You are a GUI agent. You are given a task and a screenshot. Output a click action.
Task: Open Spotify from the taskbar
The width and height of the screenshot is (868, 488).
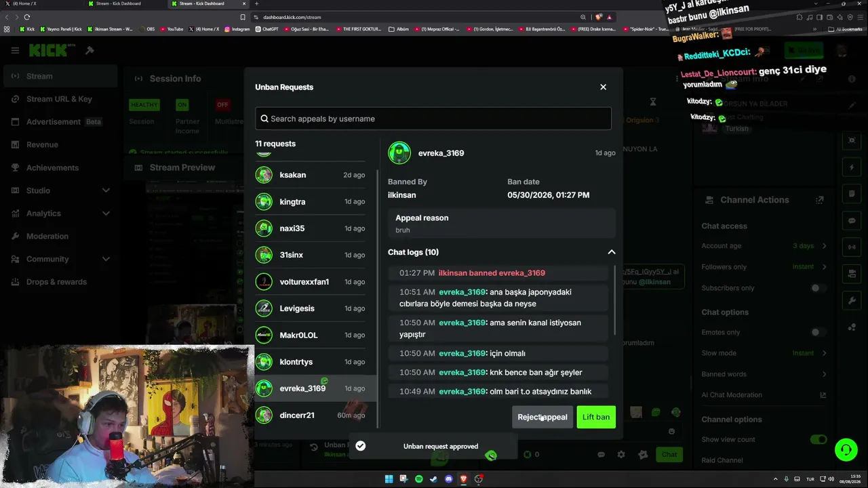(418, 479)
